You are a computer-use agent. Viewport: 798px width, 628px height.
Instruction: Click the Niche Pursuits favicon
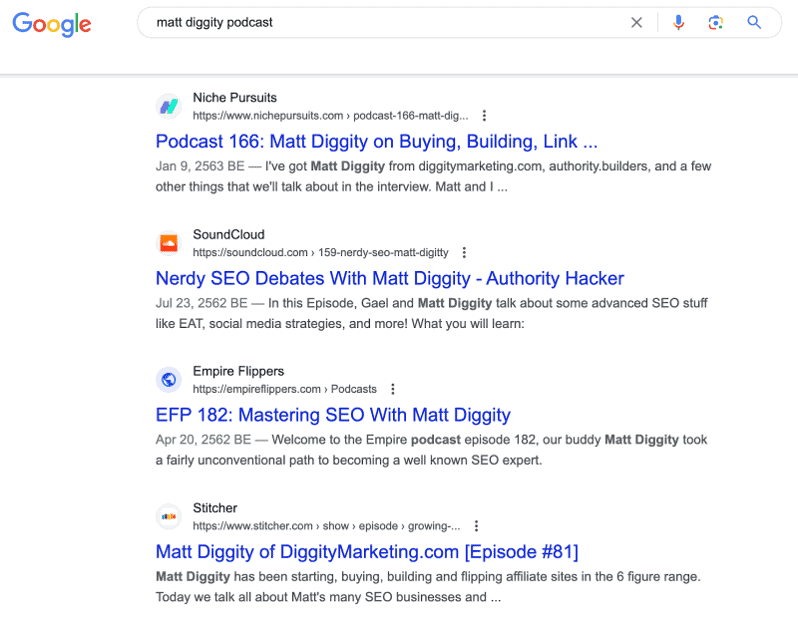coord(169,106)
